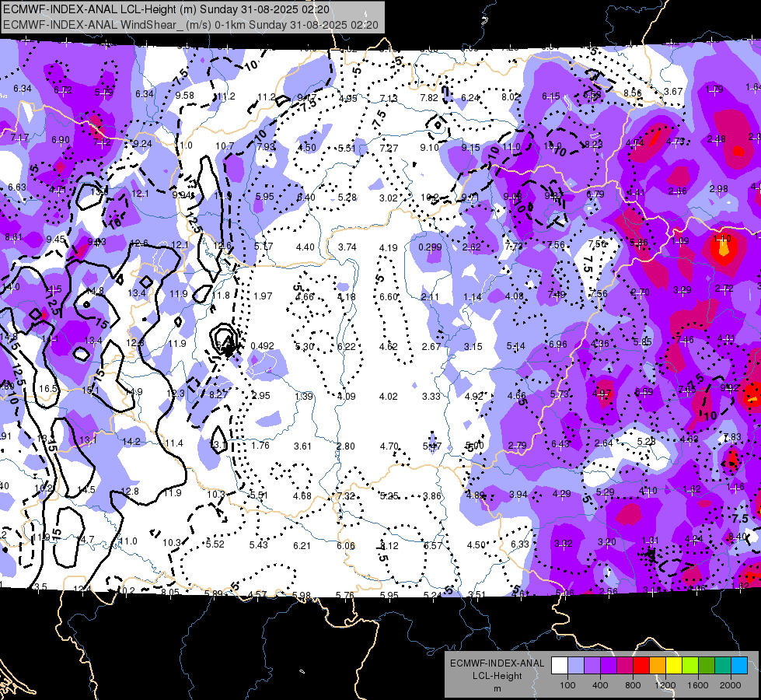This screenshot has height=700, width=761.
Task: Select the 3.74 grid value
Action: point(347,247)
